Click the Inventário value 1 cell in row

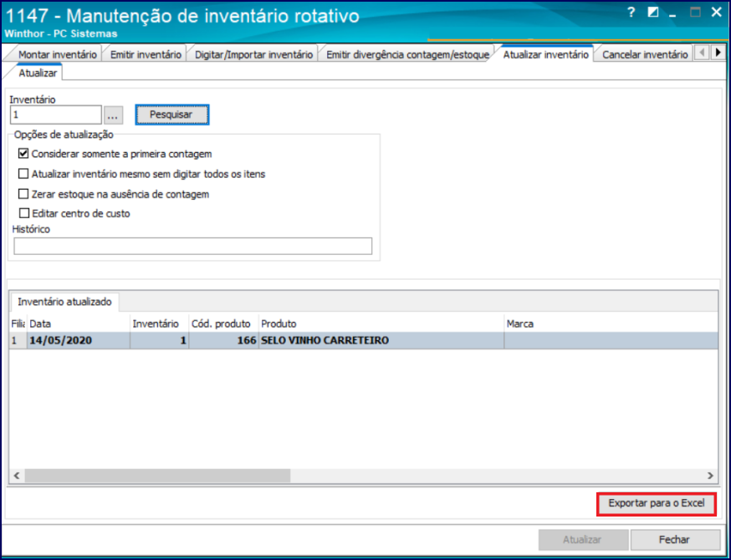click(160, 340)
